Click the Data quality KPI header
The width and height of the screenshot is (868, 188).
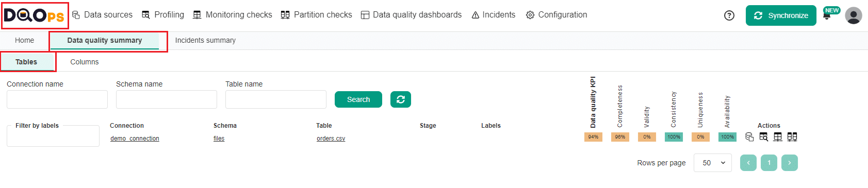click(x=593, y=102)
